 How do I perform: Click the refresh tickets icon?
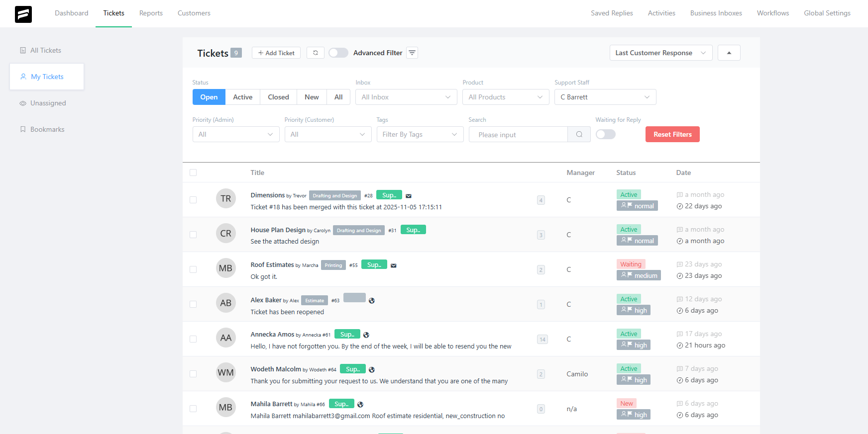pos(316,53)
